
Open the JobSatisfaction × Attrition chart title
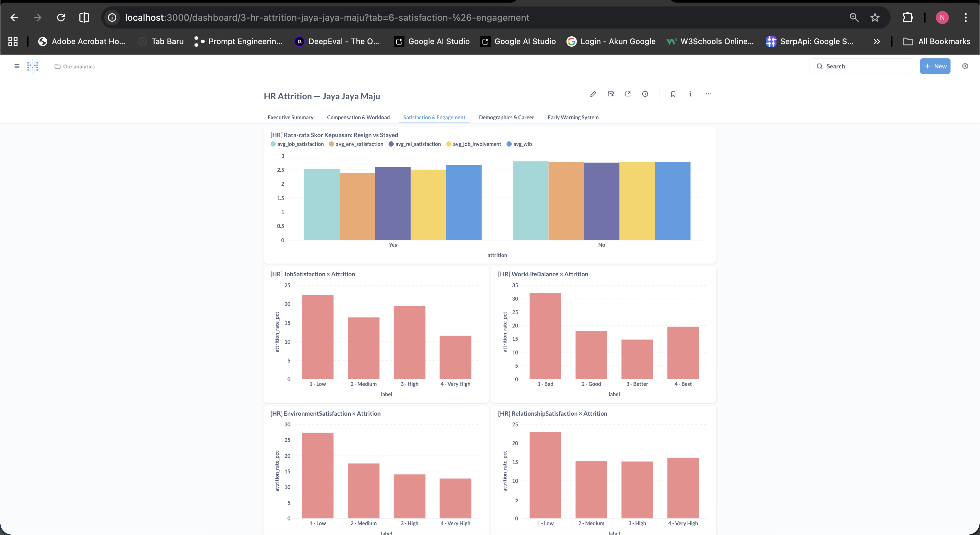tap(312, 274)
